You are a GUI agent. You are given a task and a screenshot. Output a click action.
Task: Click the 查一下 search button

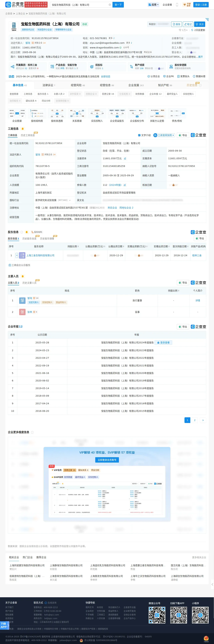pos(118,5)
